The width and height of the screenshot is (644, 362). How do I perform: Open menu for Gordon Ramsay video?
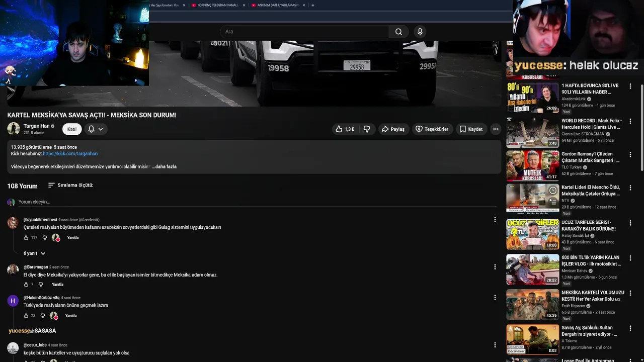(x=630, y=154)
